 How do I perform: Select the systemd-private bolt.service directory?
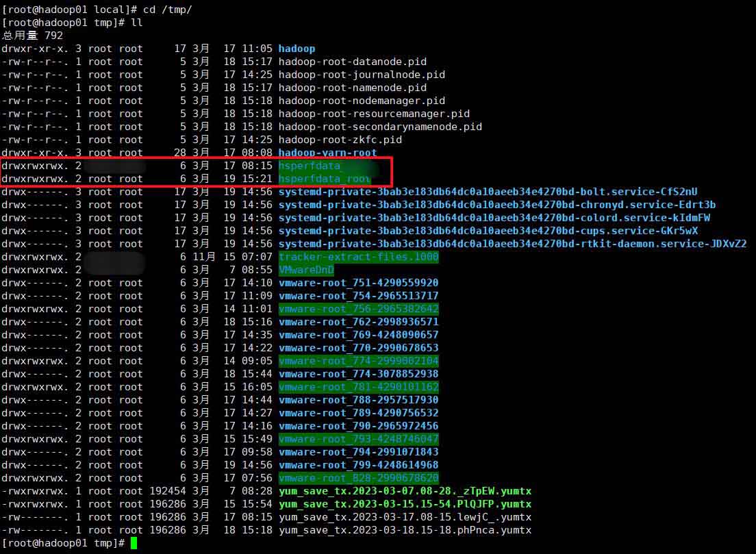488,192
